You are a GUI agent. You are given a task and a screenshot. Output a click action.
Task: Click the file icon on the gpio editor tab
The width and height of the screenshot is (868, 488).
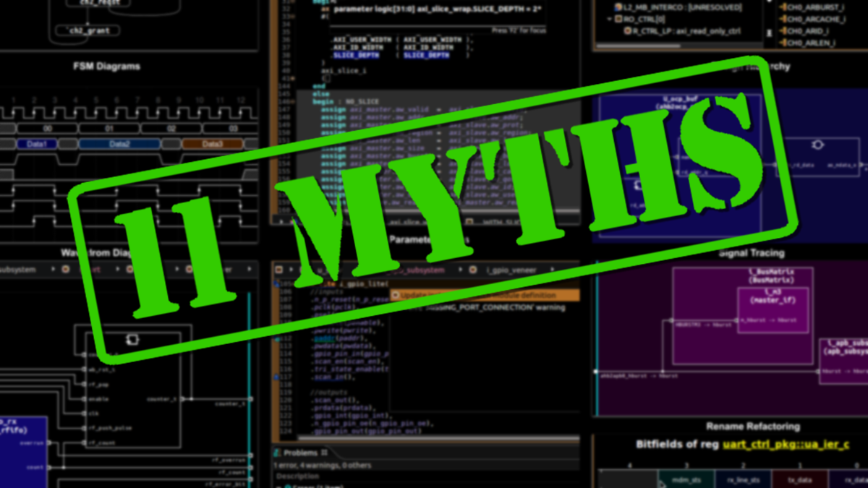pos(278,268)
